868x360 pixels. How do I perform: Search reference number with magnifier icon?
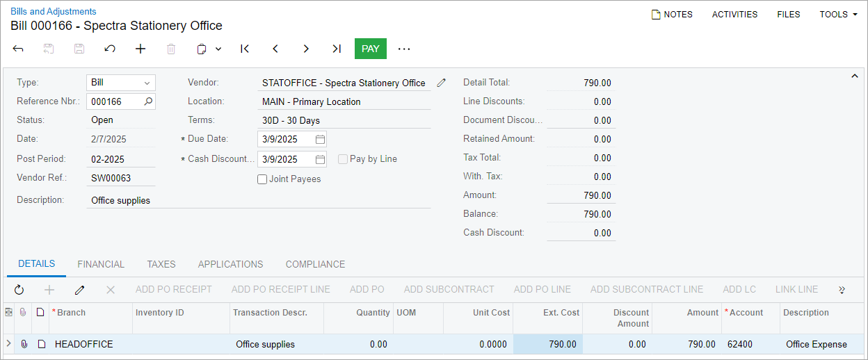pos(147,101)
